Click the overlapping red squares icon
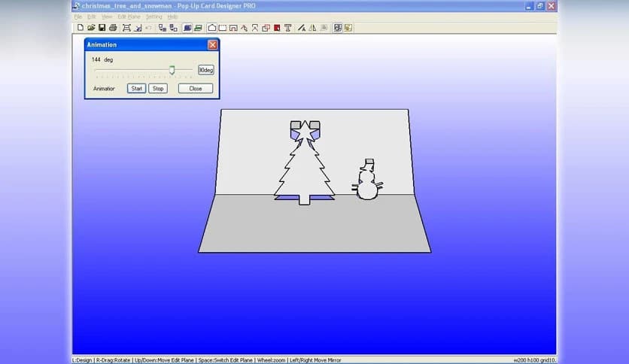Viewport: 629px width, 364px height. (266, 28)
